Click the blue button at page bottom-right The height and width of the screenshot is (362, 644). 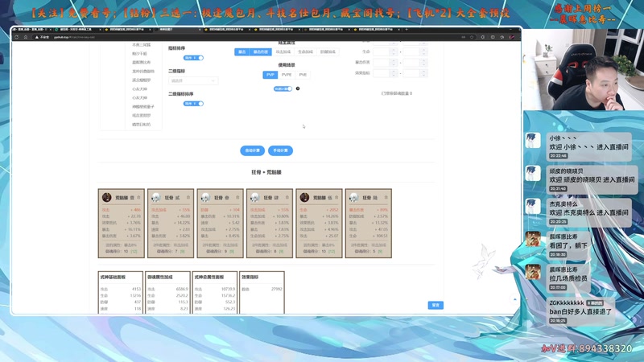pos(436,306)
